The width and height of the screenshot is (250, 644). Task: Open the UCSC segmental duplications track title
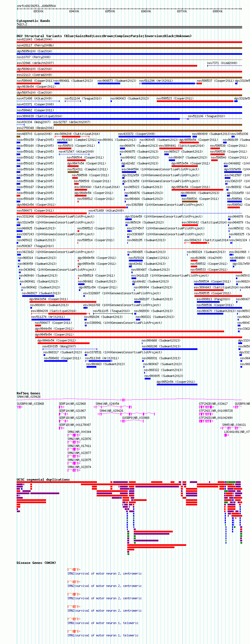(43, 480)
